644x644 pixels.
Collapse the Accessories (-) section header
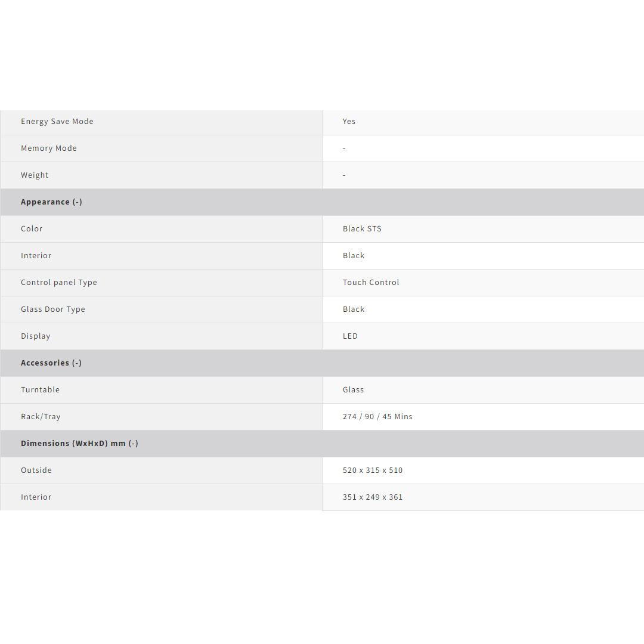(51, 363)
